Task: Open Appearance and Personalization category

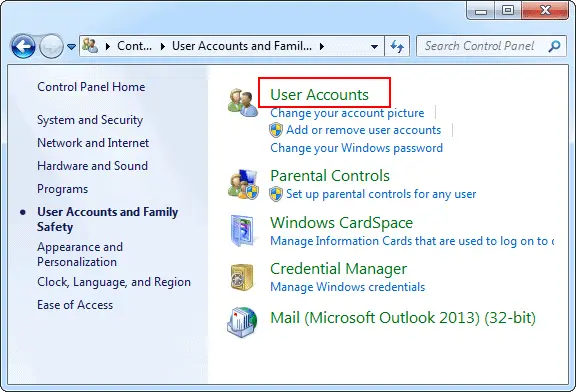Action: click(x=80, y=254)
